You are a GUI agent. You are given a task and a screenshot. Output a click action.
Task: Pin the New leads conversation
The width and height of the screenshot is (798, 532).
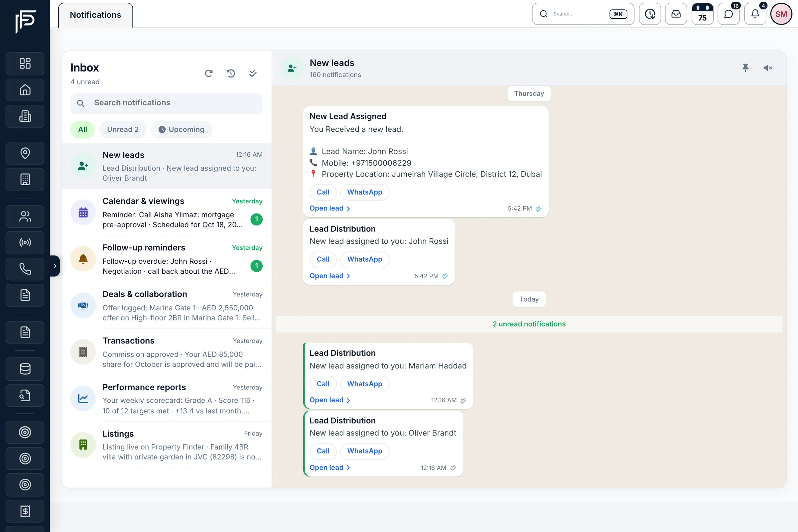point(745,68)
